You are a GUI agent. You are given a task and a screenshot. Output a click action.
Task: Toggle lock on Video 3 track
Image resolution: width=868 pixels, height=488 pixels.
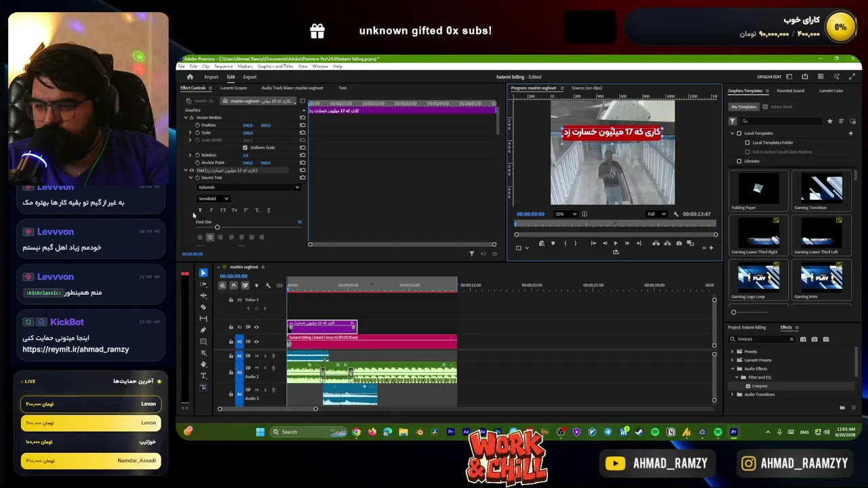(x=231, y=300)
